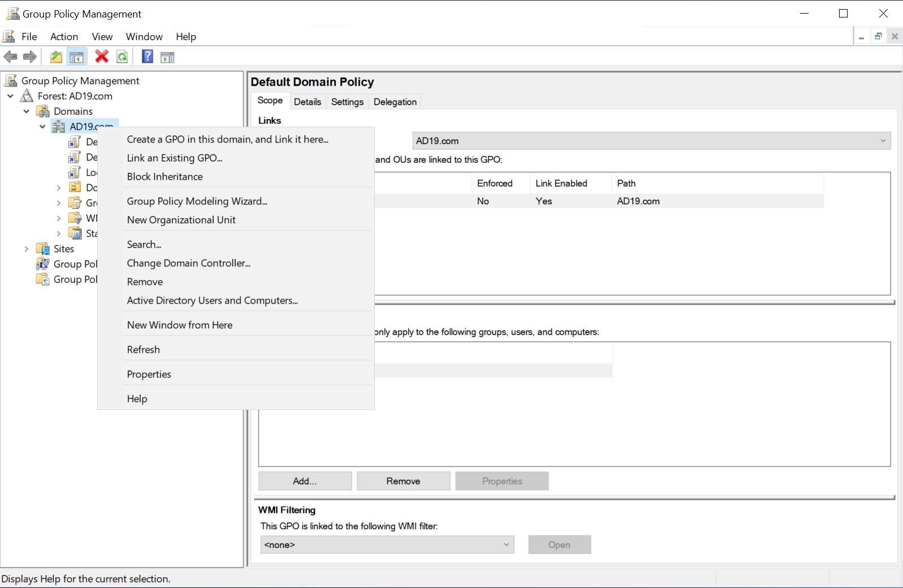The width and height of the screenshot is (903, 588).
Task: Choose Block Inheritance from context menu
Action: click(165, 176)
